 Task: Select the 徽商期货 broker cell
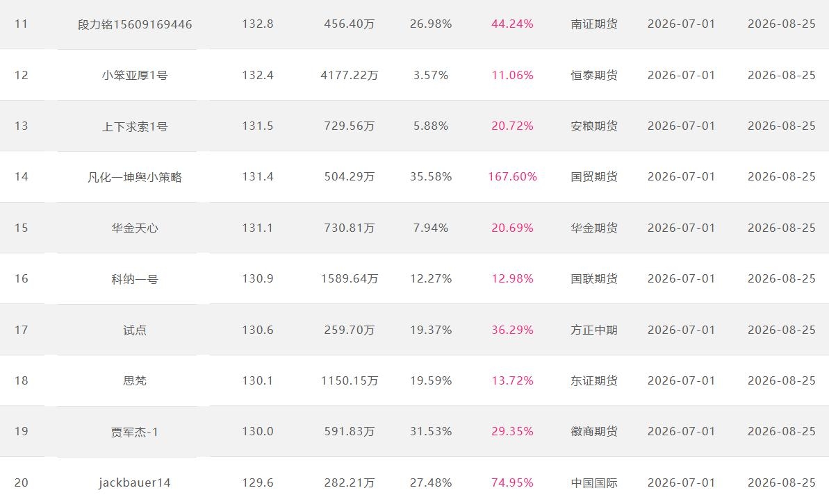(594, 432)
